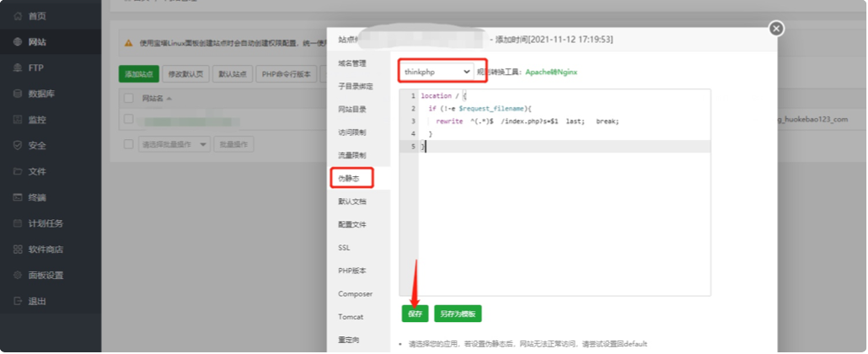The image size is (868, 354).
Task: Click the 添加时间 timestamp in the dialog title
Action: tap(555, 40)
